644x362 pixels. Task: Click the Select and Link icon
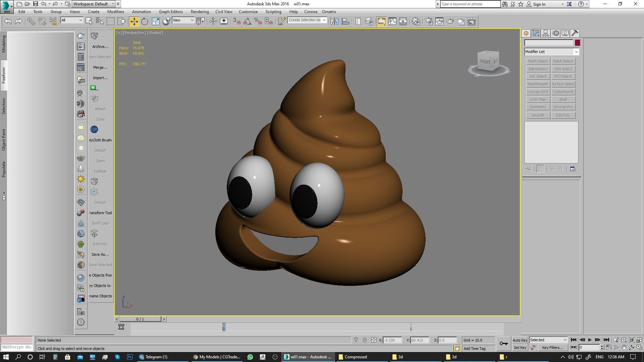coord(31,21)
